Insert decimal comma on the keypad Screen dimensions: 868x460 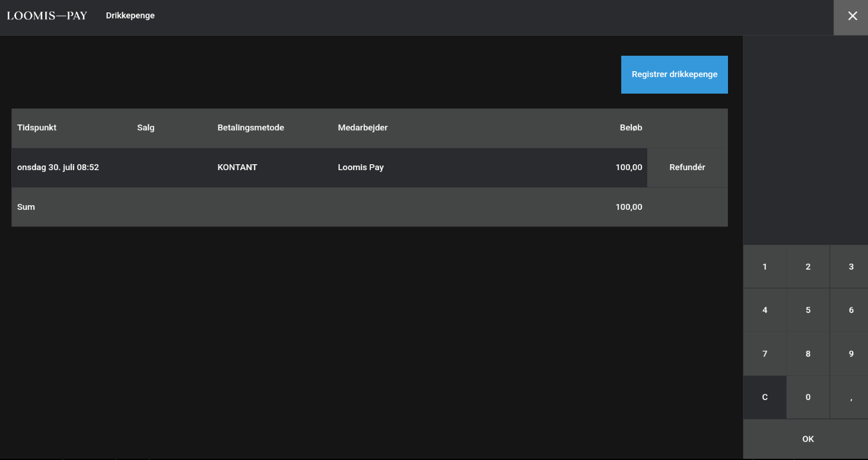850,397
